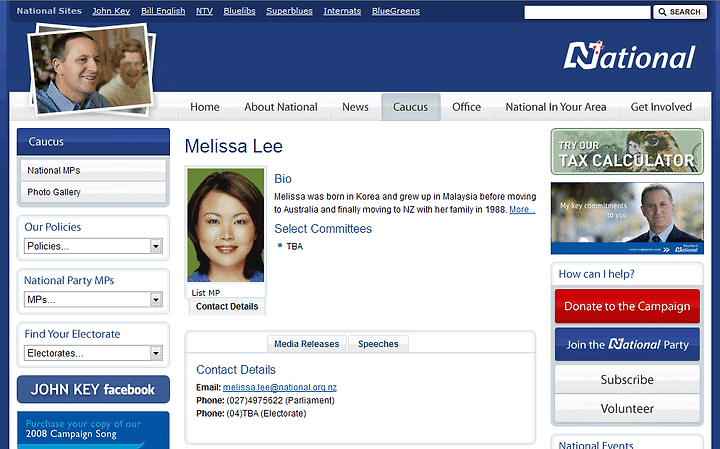Switch to the Speeches tab
720x449 pixels.
coord(378,344)
